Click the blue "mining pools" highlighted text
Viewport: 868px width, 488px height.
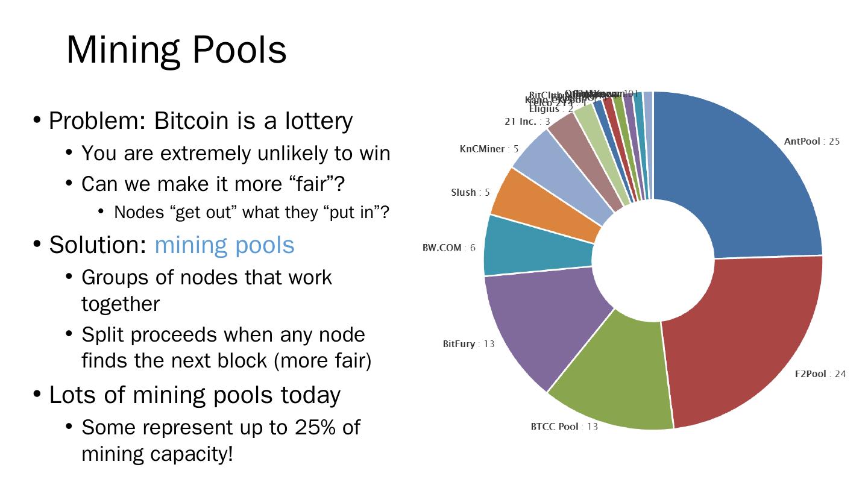(224, 245)
